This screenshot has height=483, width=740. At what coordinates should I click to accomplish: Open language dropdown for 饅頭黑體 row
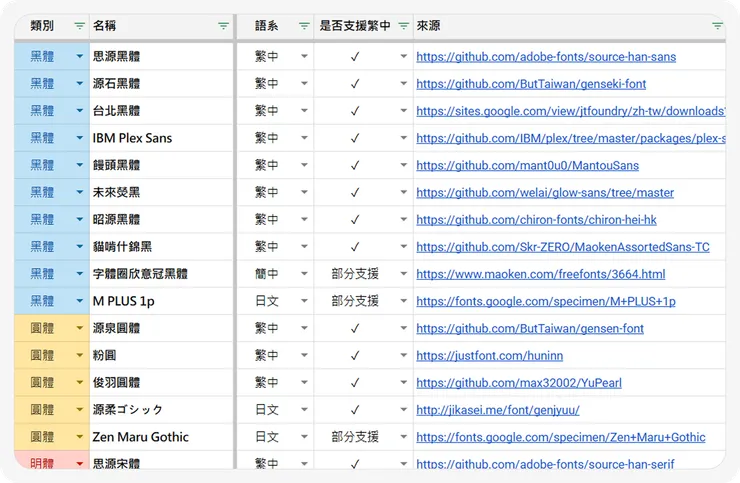[304, 165]
